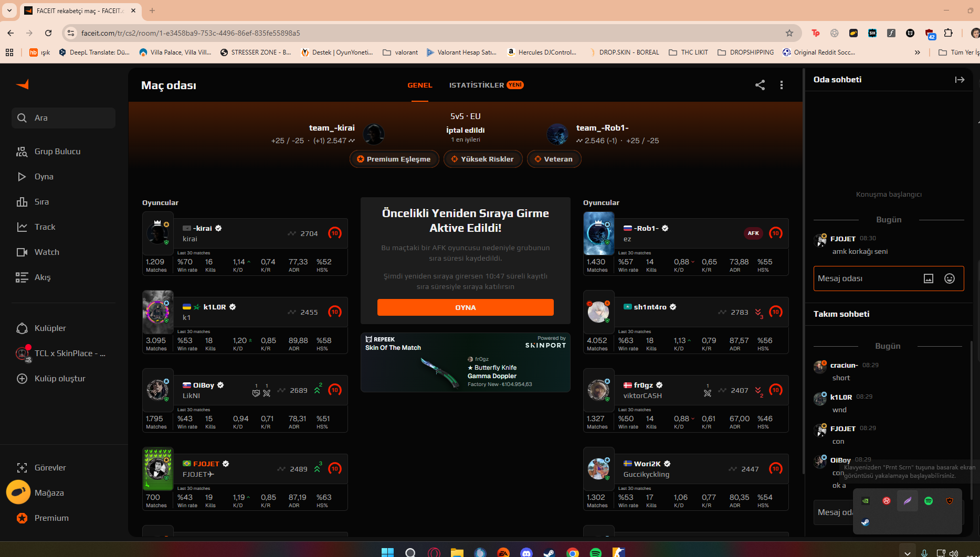980x557 pixels.
Task: Open the Sıra rankings page
Action: (41, 202)
